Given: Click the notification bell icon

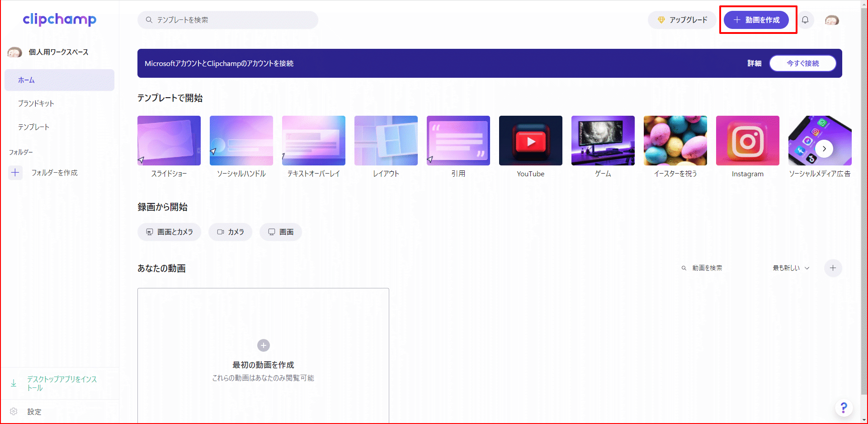Looking at the screenshot, I should [805, 20].
